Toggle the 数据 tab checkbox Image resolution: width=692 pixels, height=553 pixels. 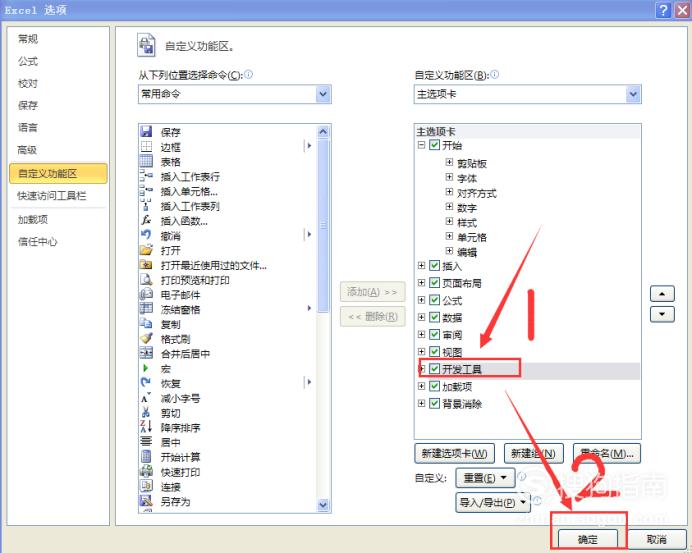(434, 317)
